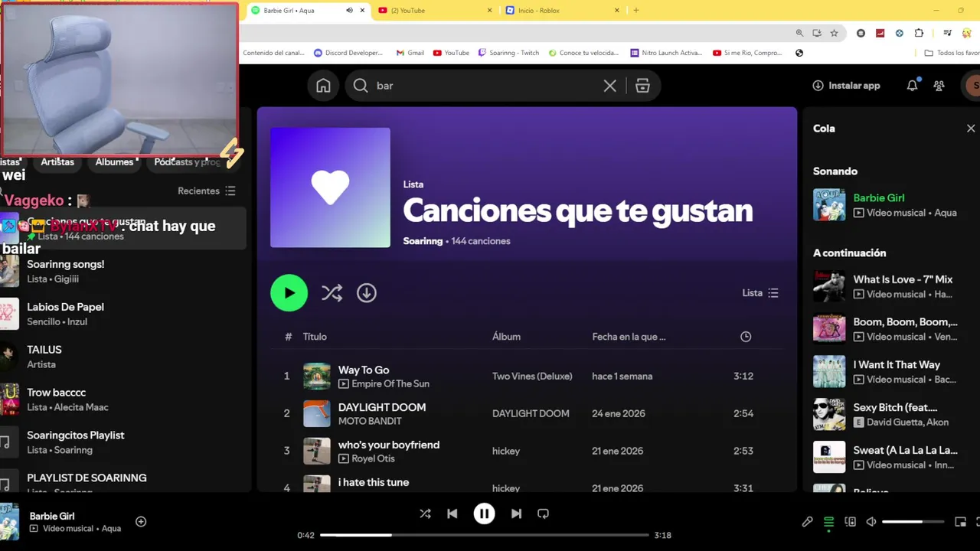The width and height of the screenshot is (980, 551).
Task: Open the Soarinng - Twitch bookmark
Action: pyautogui.click(x=508, y=53)
